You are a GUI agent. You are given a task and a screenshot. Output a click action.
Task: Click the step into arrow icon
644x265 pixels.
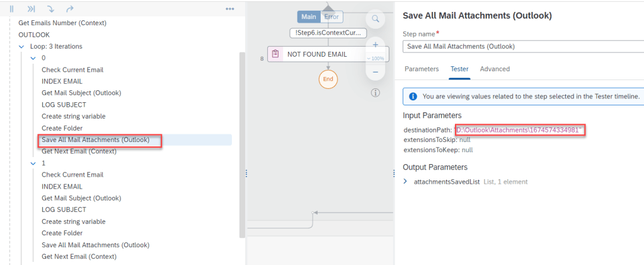click(50, 9)
